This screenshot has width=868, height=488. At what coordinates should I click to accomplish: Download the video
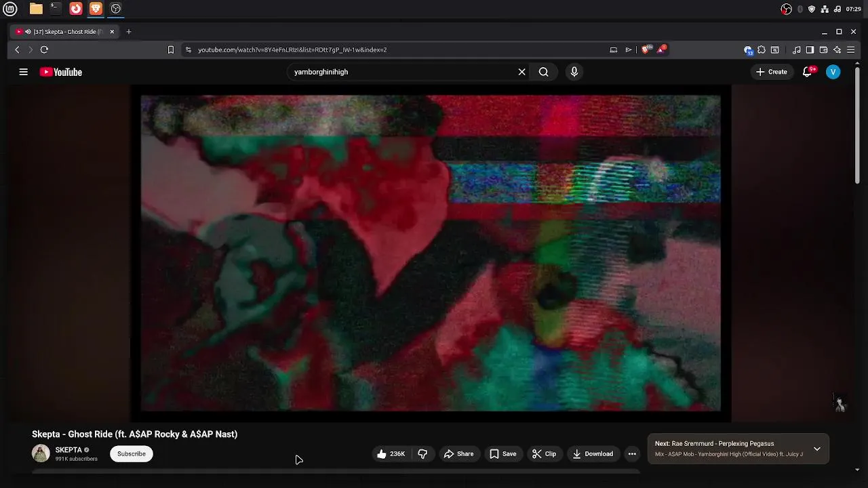[593, 454]
